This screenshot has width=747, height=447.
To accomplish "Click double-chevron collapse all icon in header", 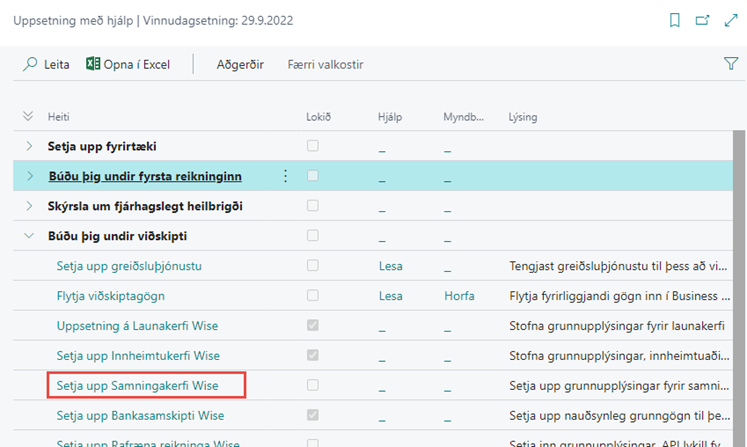I will point(28,117).
